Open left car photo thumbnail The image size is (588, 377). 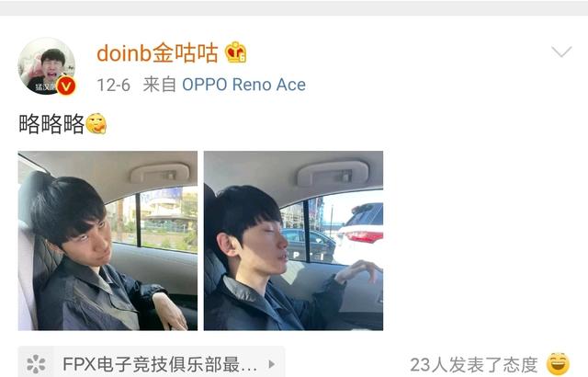(107, 241)
